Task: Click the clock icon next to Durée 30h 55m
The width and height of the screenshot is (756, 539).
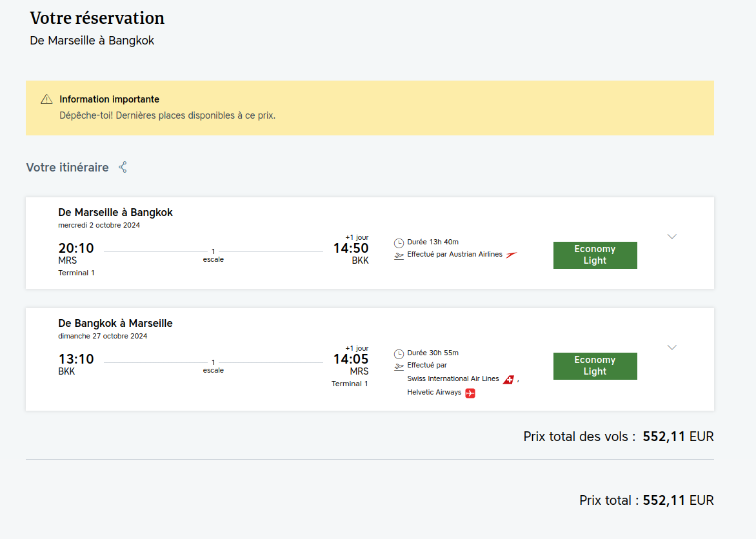Action: 399,354
